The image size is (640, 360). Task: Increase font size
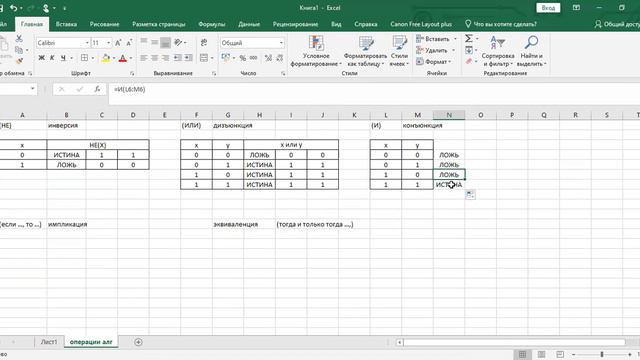pos(118,43)
